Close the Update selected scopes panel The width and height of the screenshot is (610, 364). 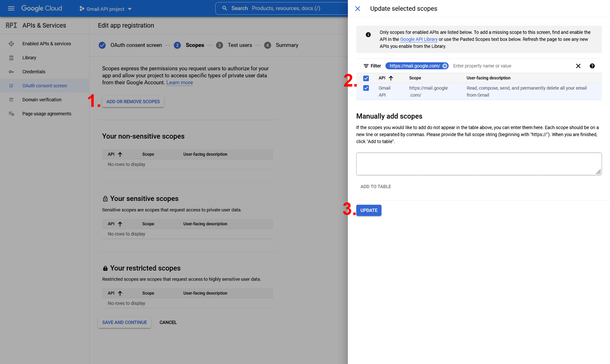[x=357, y=9]
